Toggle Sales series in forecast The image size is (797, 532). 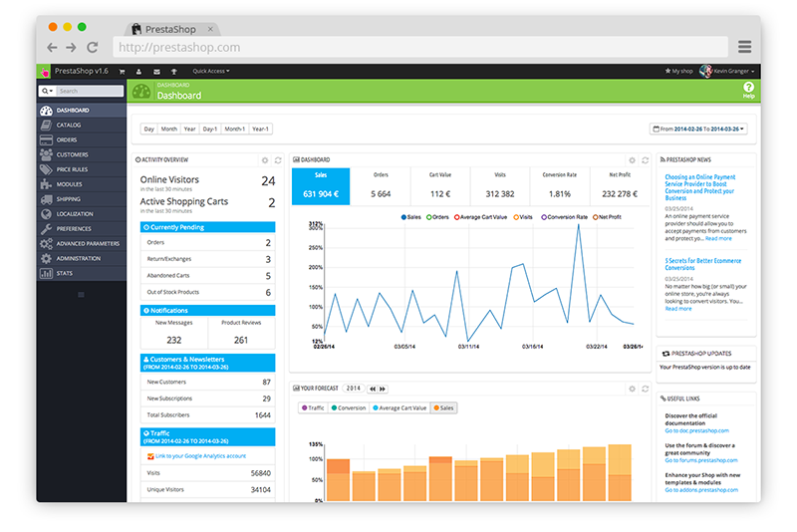[443, 408]
